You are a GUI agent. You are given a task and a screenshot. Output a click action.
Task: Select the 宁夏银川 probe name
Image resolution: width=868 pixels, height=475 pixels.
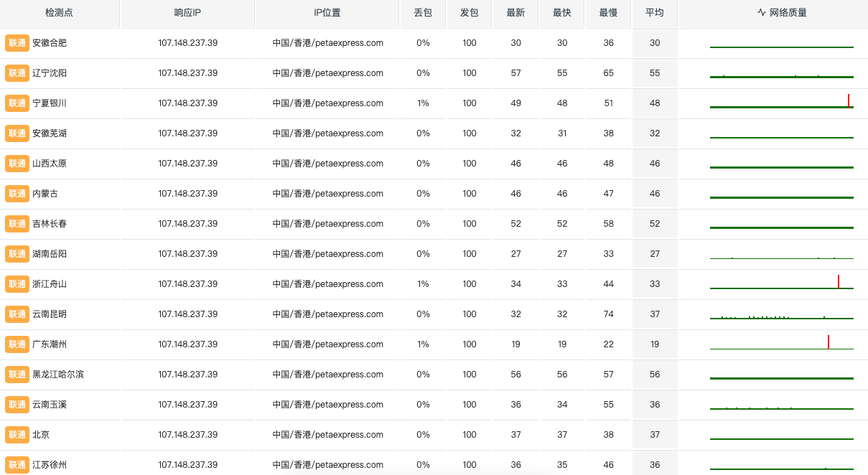pyautogui.click(x=50, y=103)
